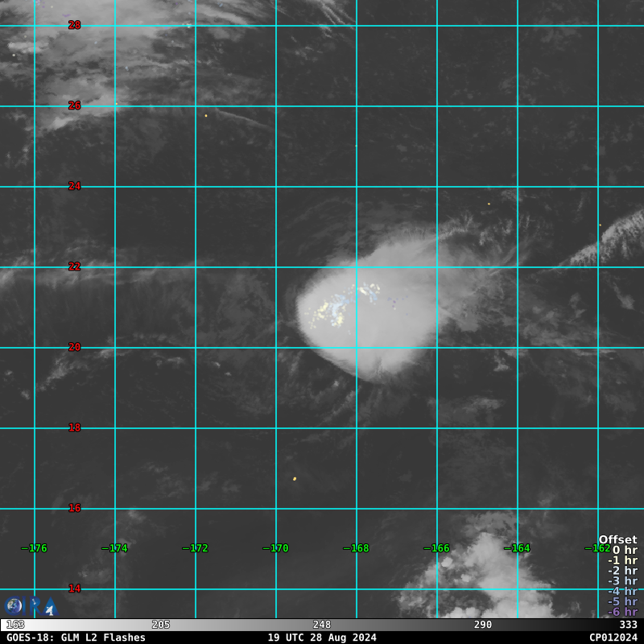Click the lightning flash cluster inside the storm
This screenshot has width=644, height=644.
pos(345,305)
